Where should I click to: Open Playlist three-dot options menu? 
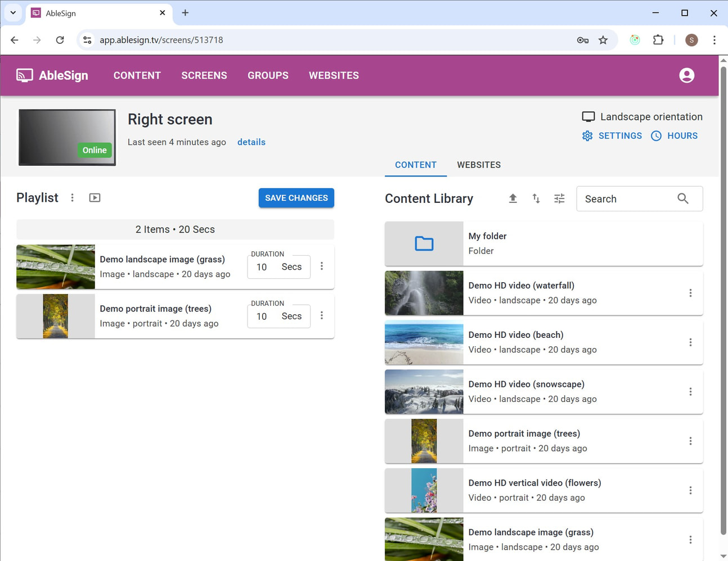pyautogui.click(x=72, y=198)
